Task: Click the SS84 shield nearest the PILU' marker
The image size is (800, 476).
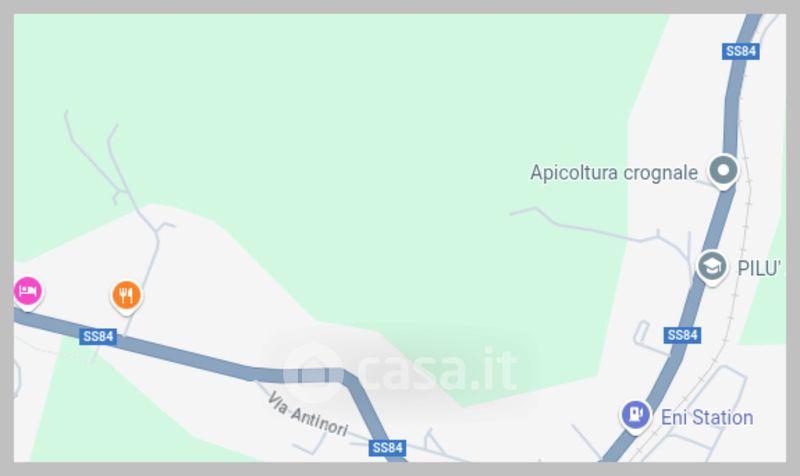Action: [x=682, y=335]
